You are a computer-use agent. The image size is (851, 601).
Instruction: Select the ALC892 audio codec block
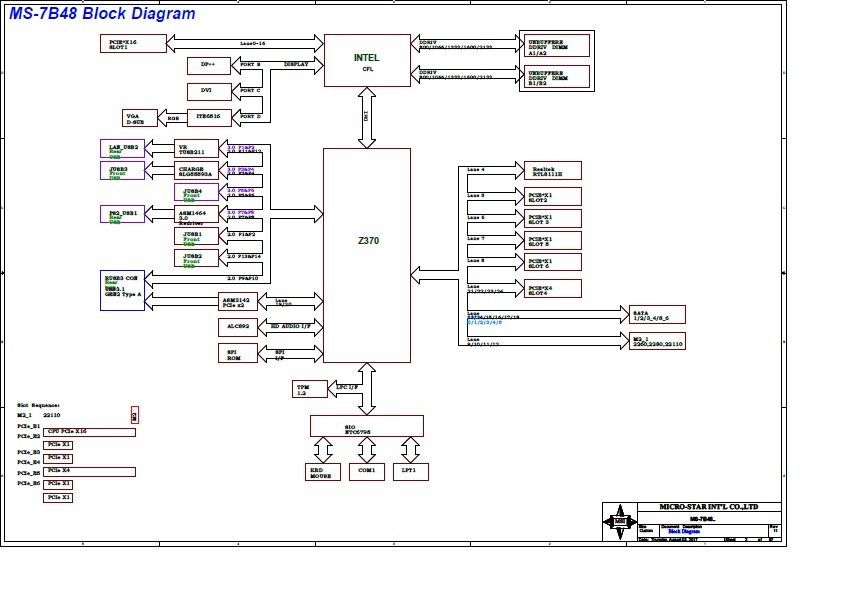pos(237,327)
